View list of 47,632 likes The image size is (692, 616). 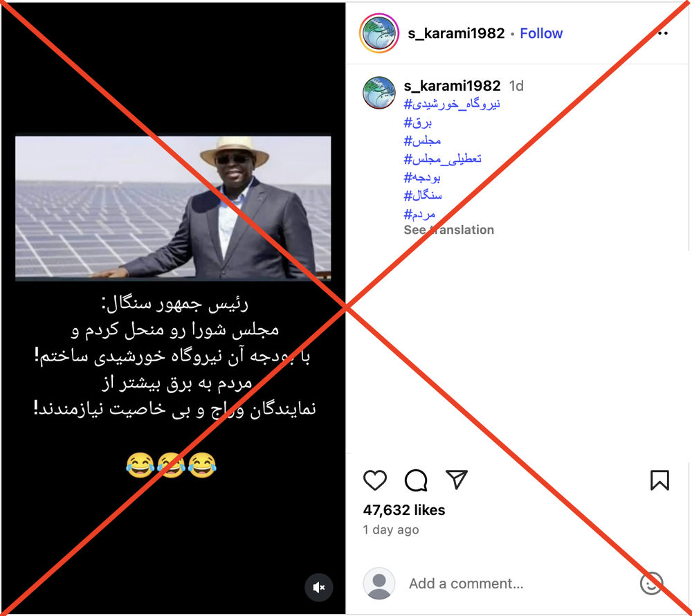click(x=404, y=510)
